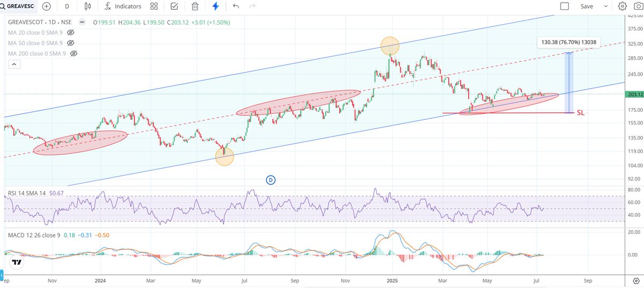Viewport: 644px width, 288px height.
Task: Open the layout templates grid icon
Action: click(x=154, y=6)
